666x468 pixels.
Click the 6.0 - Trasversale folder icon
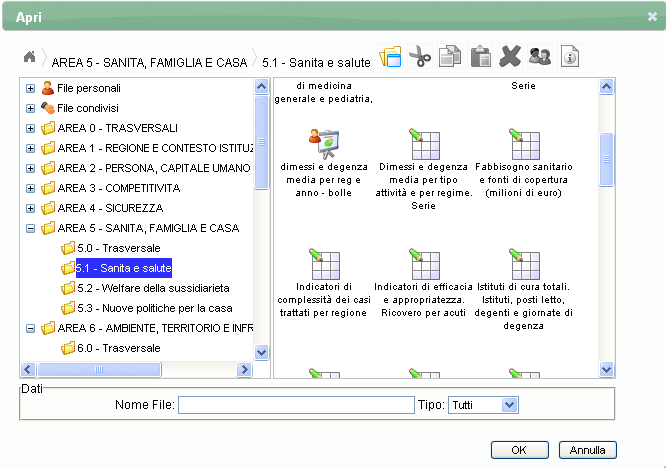(68, 348)
